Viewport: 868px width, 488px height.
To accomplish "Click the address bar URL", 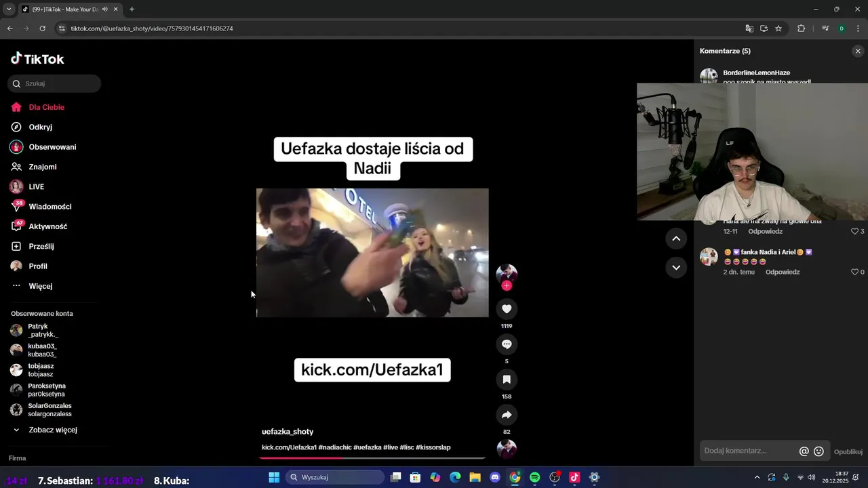I will (152, 28).
